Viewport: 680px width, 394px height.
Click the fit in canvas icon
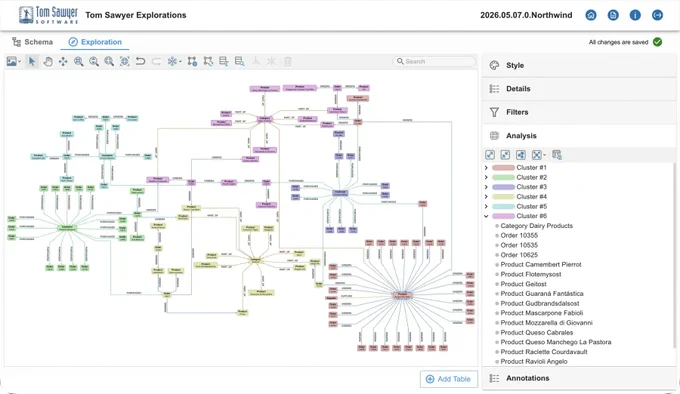tap(124, 62)
